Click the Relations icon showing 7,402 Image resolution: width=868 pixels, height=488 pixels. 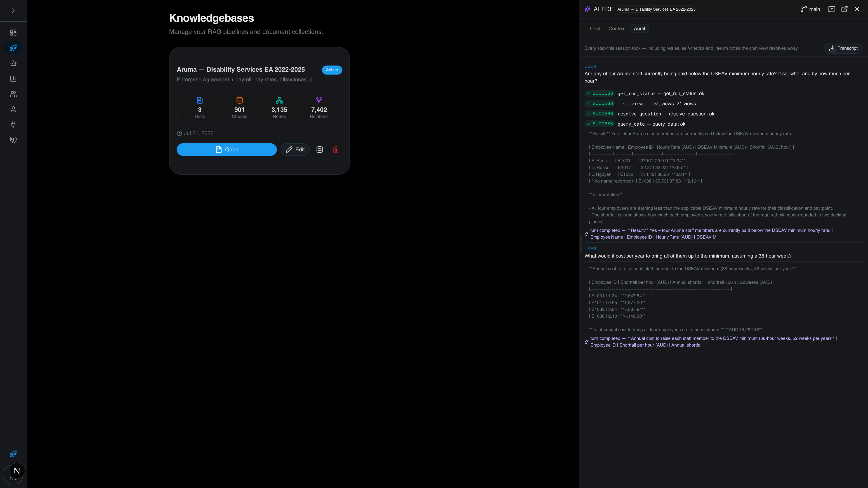click(319, 100)
